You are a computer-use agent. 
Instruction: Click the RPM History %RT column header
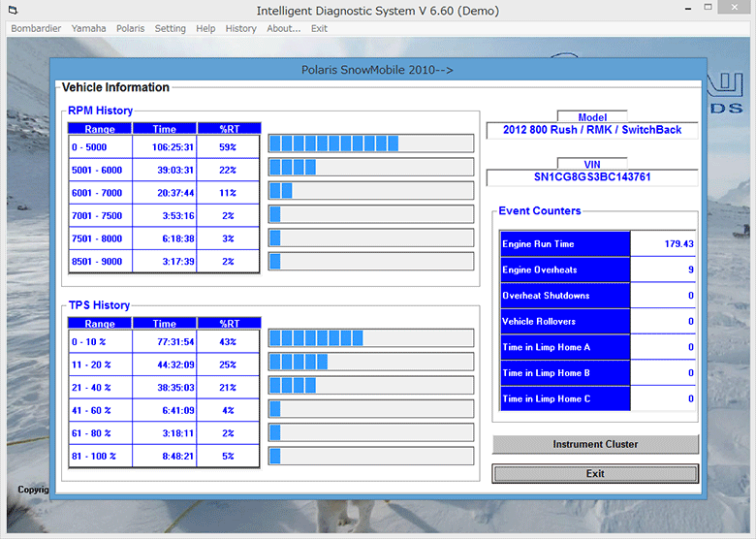230,129
